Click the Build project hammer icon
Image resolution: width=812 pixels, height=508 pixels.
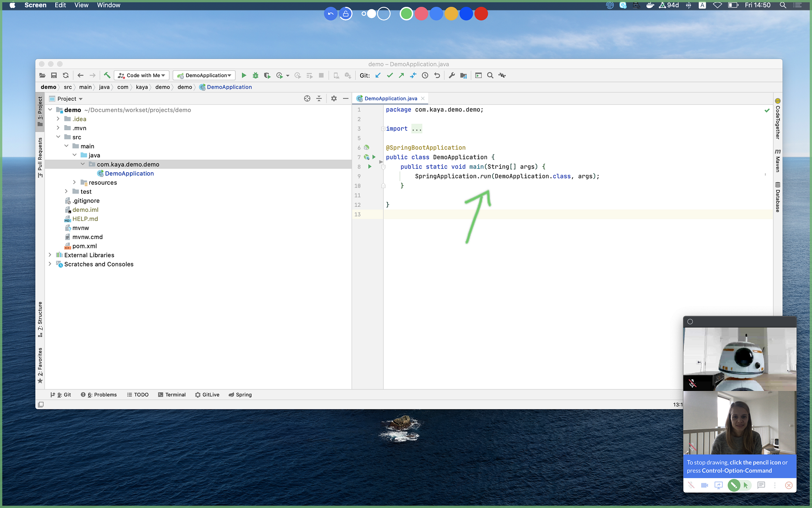(x=107, y=75)
